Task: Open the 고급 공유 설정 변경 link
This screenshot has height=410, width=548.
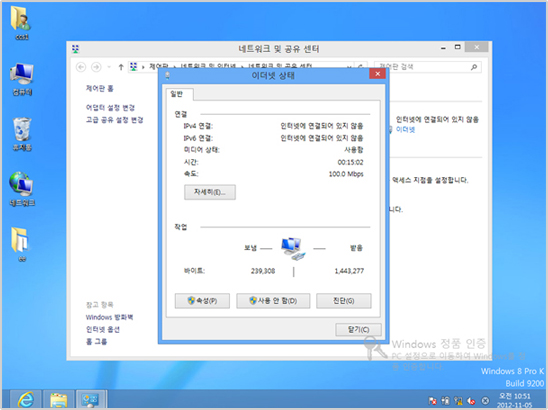Action: 115,120
